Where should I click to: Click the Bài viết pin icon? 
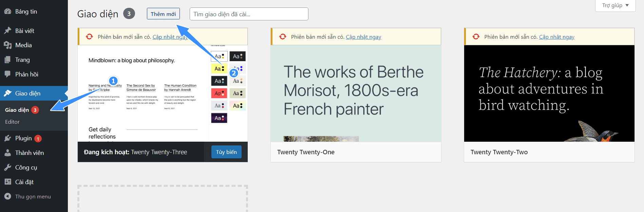(7, 31)
